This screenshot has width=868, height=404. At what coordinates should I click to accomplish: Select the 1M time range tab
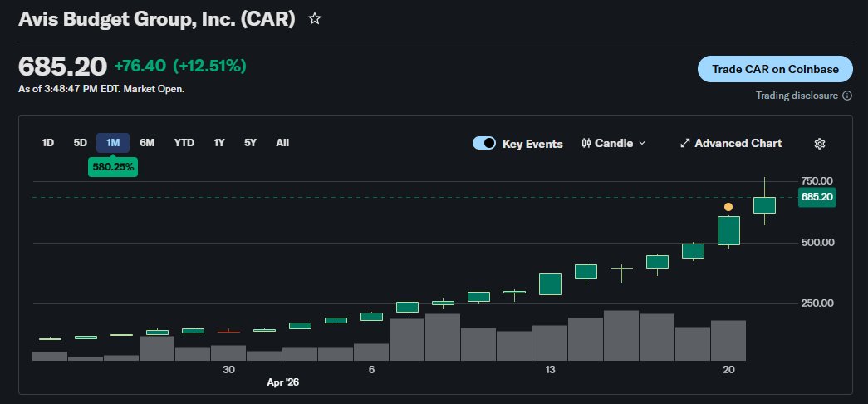[113, 143]
